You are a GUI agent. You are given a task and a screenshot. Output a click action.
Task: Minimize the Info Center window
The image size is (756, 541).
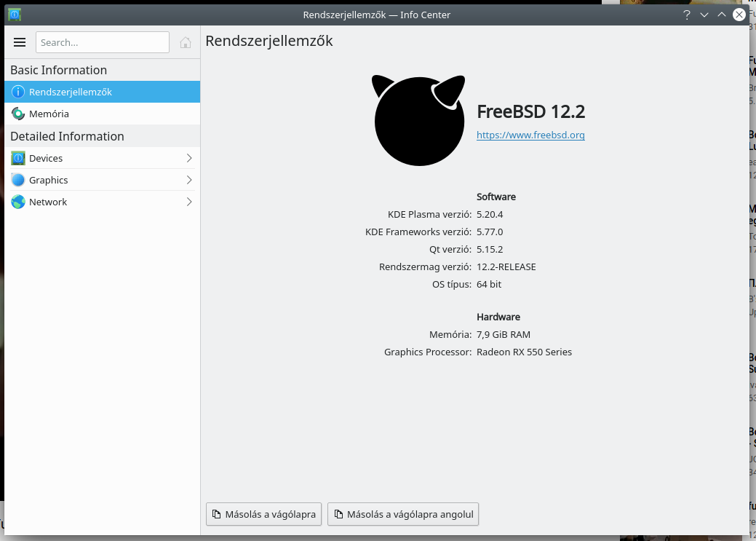(x=704, y=15)
